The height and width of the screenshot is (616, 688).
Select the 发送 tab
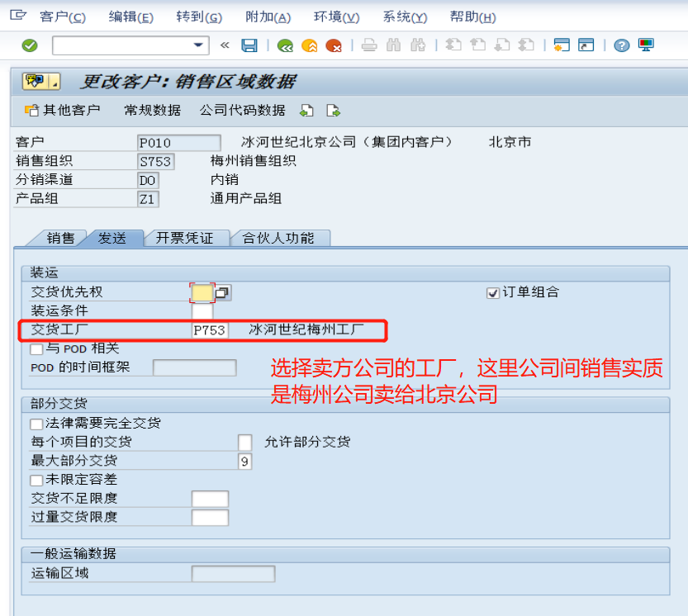pyautogui.click(x=112, y=239)
